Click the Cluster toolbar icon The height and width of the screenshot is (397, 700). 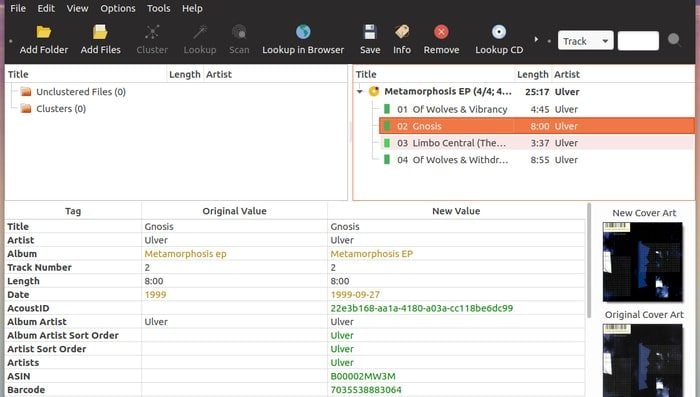[152, 32]
